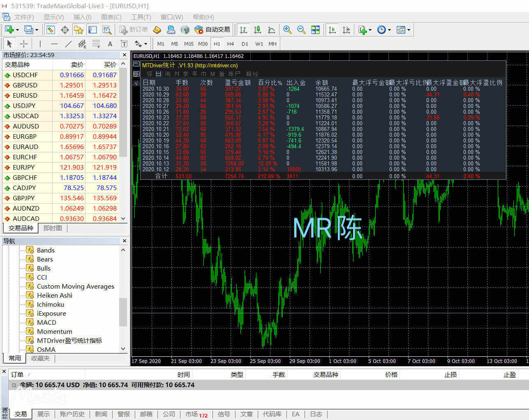
Task: Select the 月 tab in MTDriver panel
Action: [x=177, y=74]
